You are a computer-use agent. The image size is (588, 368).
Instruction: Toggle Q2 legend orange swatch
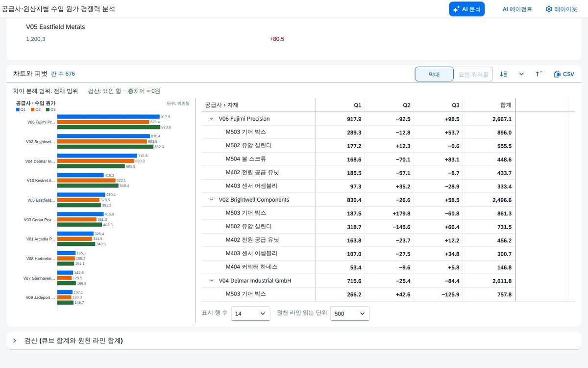(34, 109)
